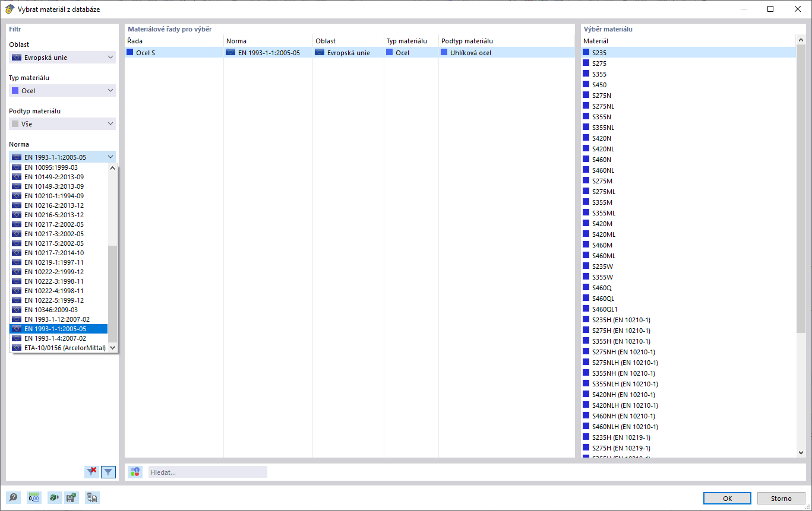Open units and decimal places settings icon

click(x=34, y=498)
